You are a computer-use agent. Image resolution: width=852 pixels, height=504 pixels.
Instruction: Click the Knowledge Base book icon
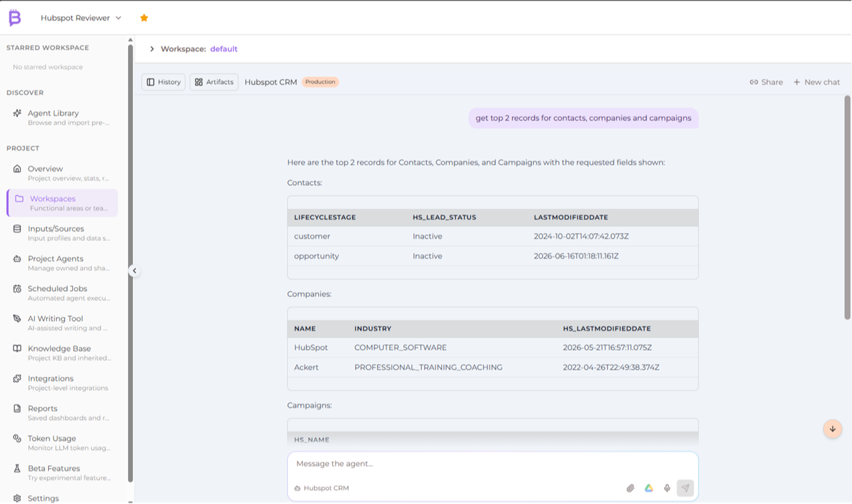pyautogui.click(x=17, y=349)
